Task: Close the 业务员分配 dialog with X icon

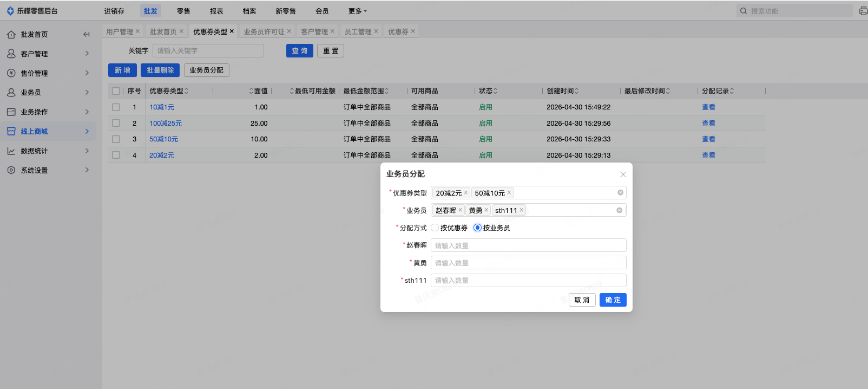Action: tap(623, 174)
